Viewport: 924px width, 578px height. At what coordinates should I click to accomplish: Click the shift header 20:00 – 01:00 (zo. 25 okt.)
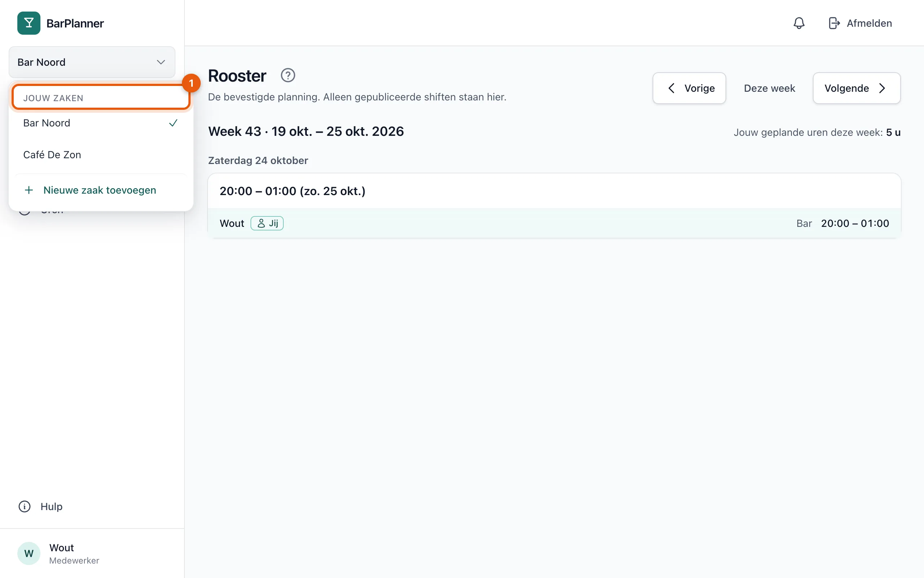click(292, 191)
